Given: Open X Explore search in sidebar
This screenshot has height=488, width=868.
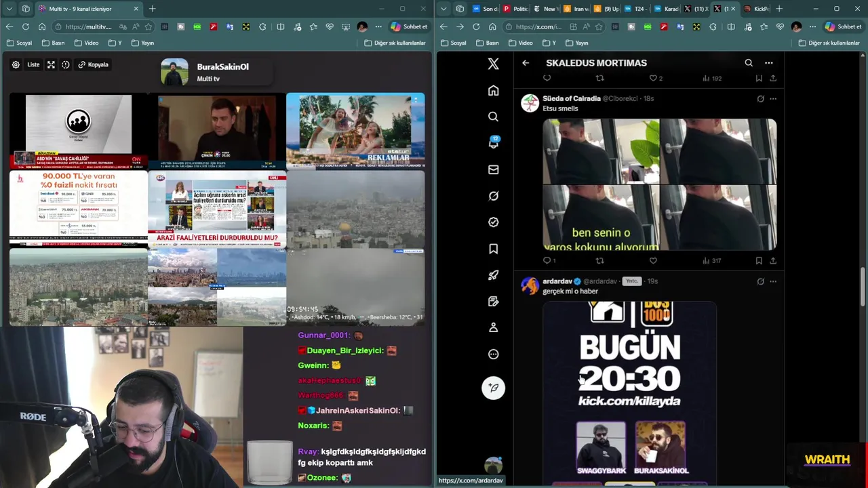Looking at the screenshot, I should pos(493,117).
